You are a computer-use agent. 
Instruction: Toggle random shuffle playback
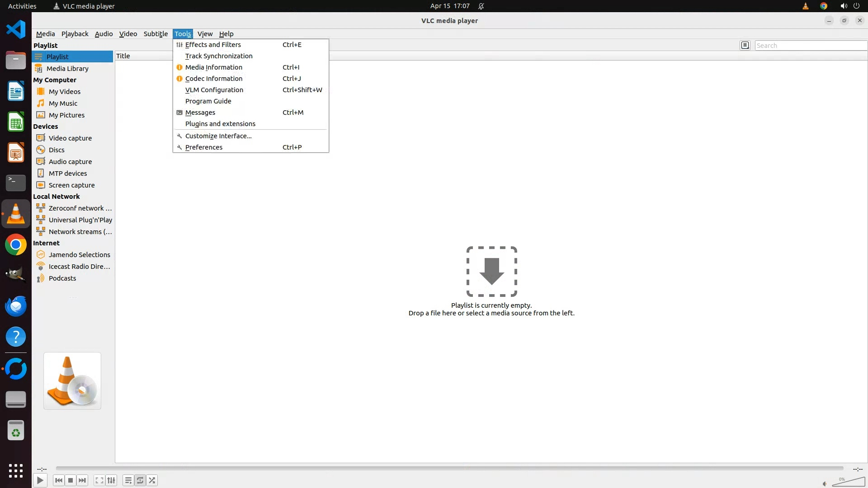pyautogui.click(x=152, y=480)
